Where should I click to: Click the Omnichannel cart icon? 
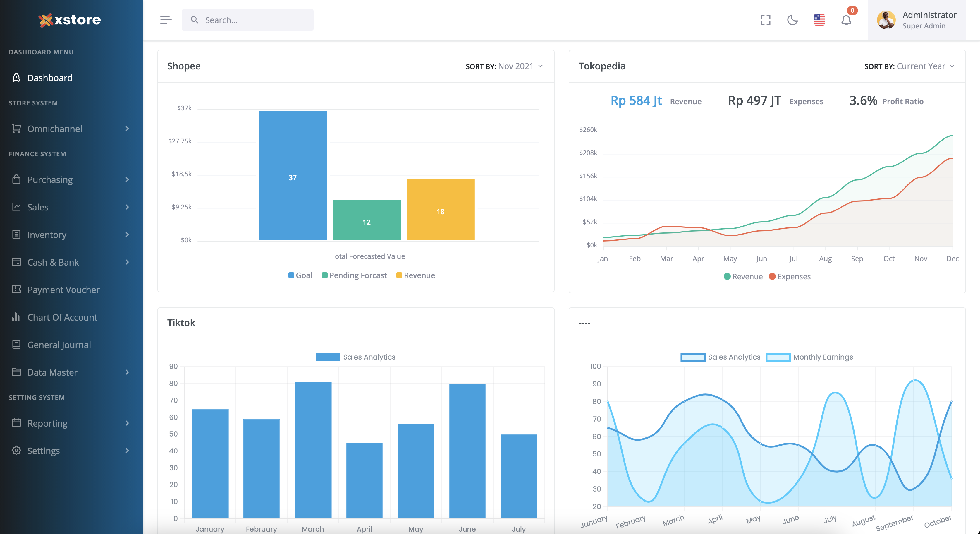[16, 129]
